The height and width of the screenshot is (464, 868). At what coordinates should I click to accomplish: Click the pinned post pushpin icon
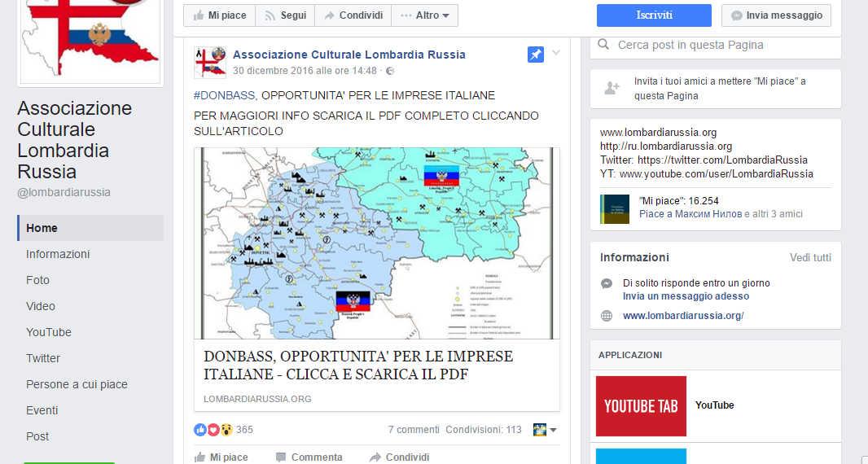coord(535,55)
